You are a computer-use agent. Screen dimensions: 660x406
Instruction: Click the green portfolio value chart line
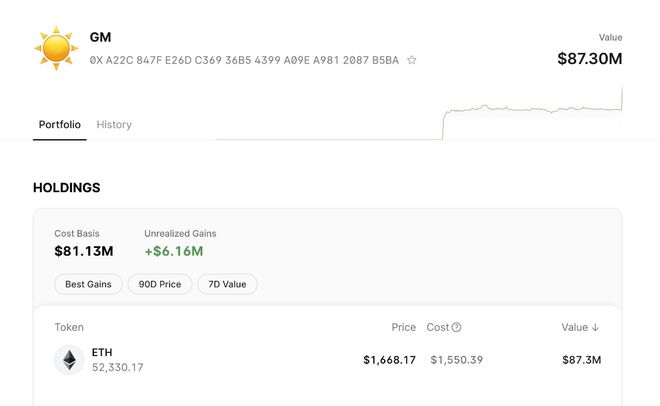(530, 107)
